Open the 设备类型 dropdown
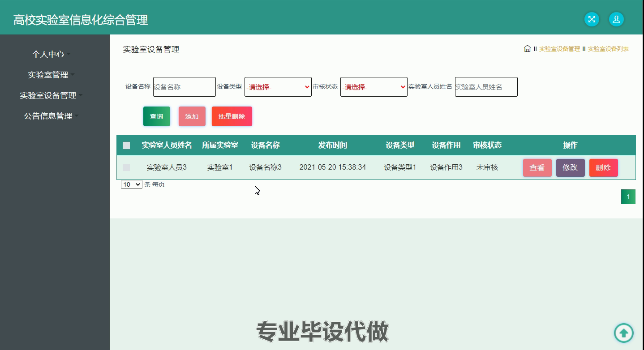The height and width of the screenshot is (350, 644). point(278,87)
